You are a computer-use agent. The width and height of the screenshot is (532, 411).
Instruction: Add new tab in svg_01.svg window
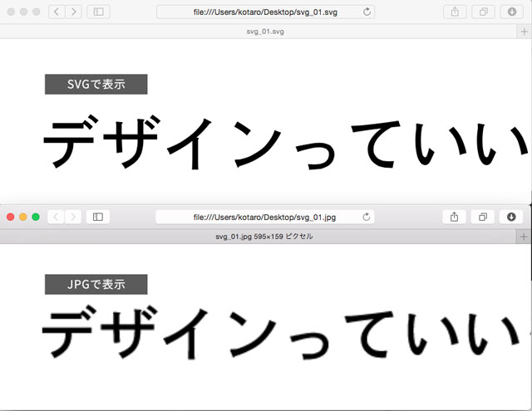point(525,32)
